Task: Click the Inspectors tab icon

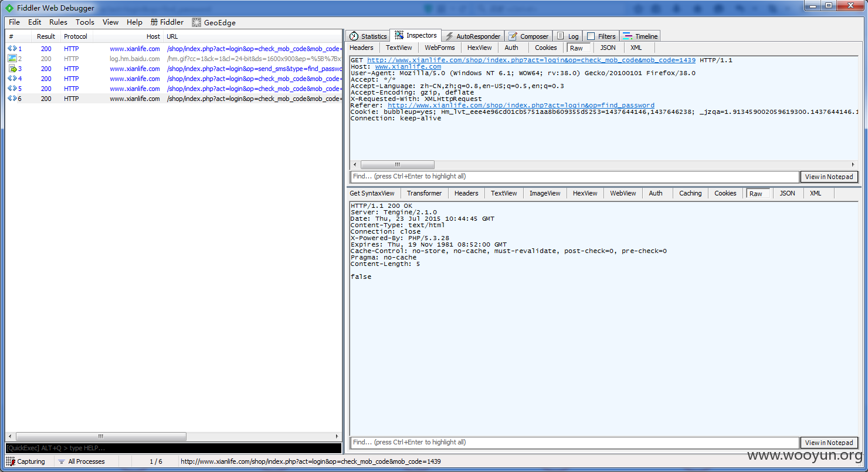Action: [399, 35]
